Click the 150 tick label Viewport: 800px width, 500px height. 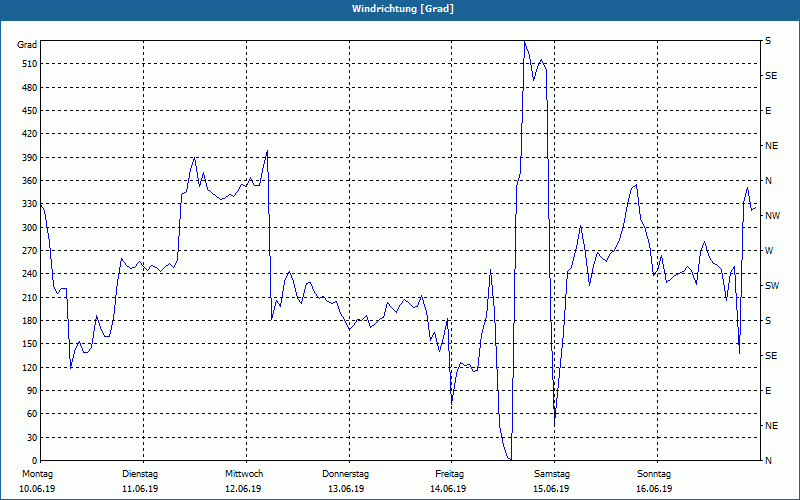[30, 344]
